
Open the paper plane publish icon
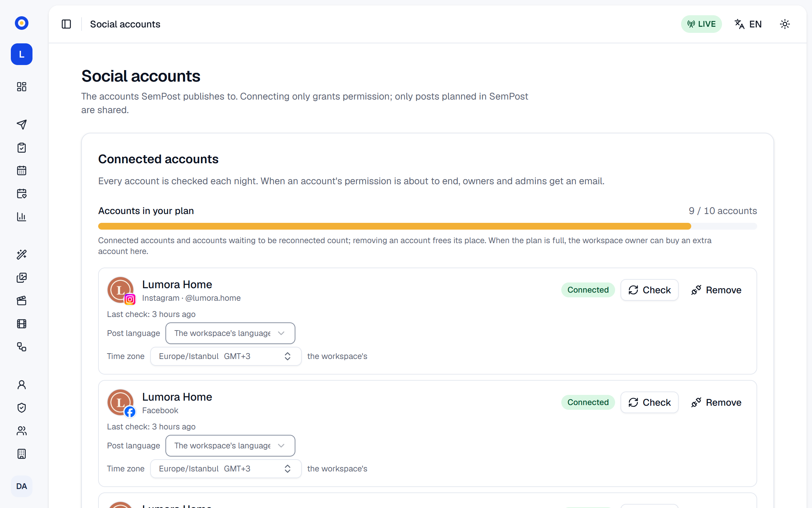click(22, 125)
